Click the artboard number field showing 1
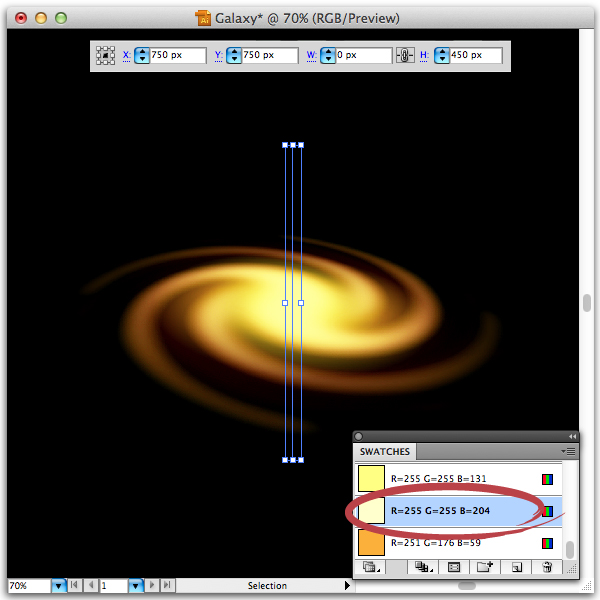This screenshot has height=600, width=600. tap(114, 585)
